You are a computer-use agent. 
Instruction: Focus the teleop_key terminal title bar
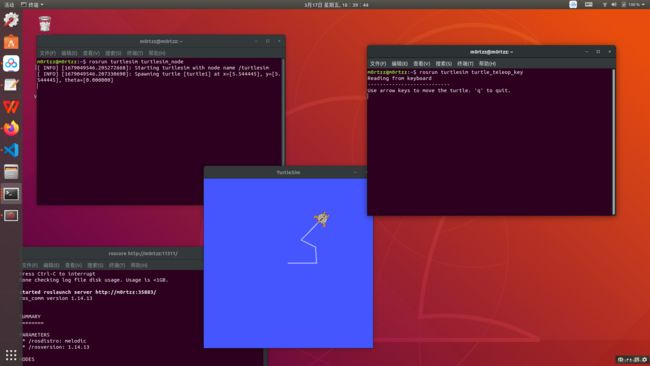[491, 52]
